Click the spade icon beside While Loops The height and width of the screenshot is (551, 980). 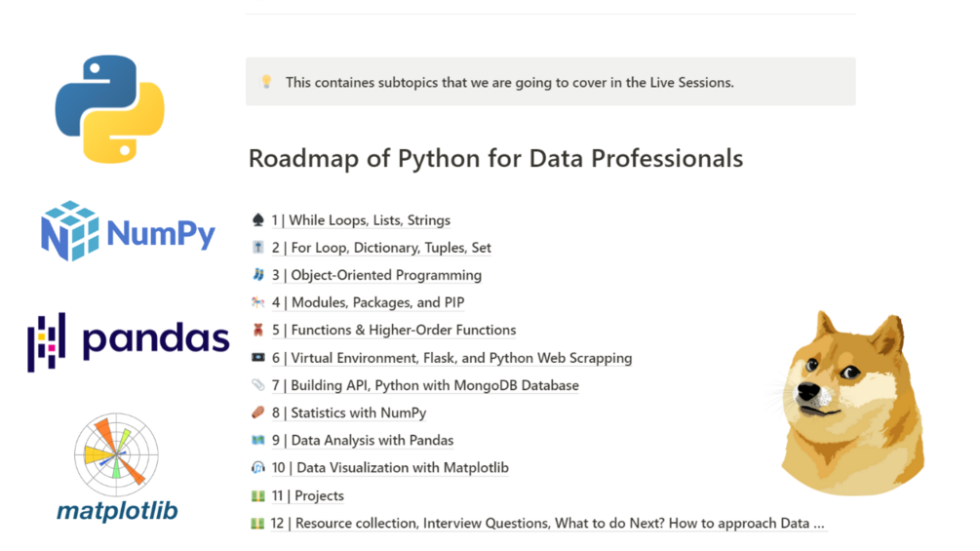[258, 220]
